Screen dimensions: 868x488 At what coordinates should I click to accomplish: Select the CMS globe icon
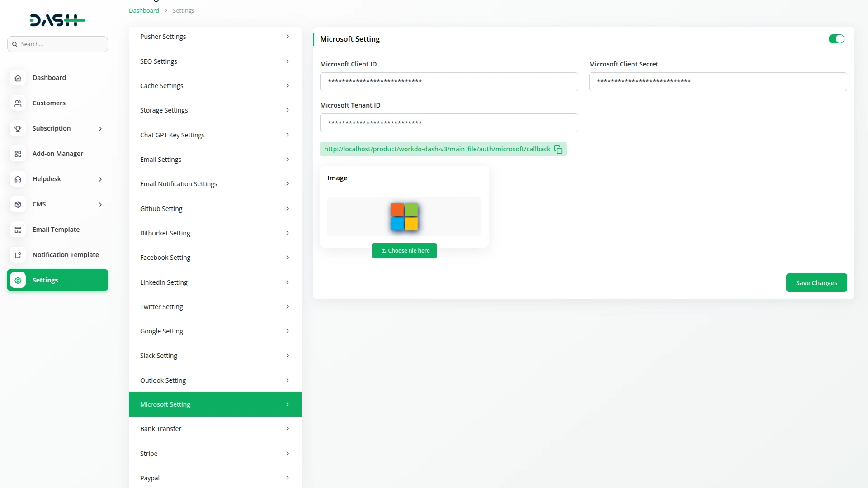coord(18,204)
